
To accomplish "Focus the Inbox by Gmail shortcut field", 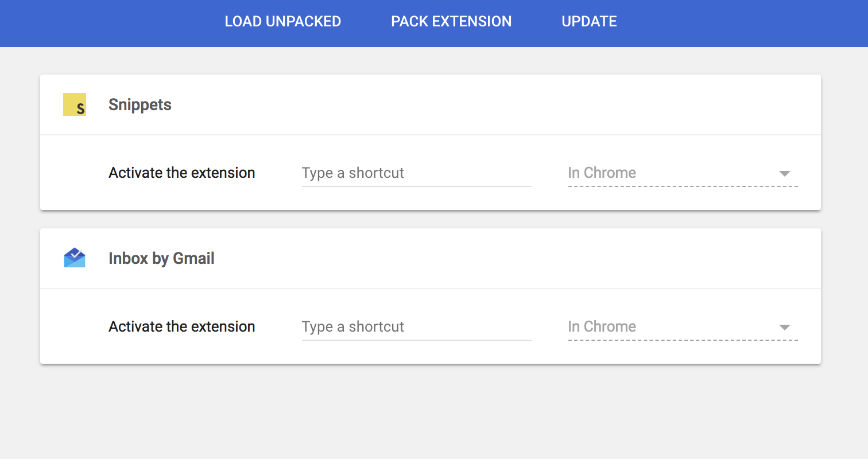I will click(x=416, y=327).
